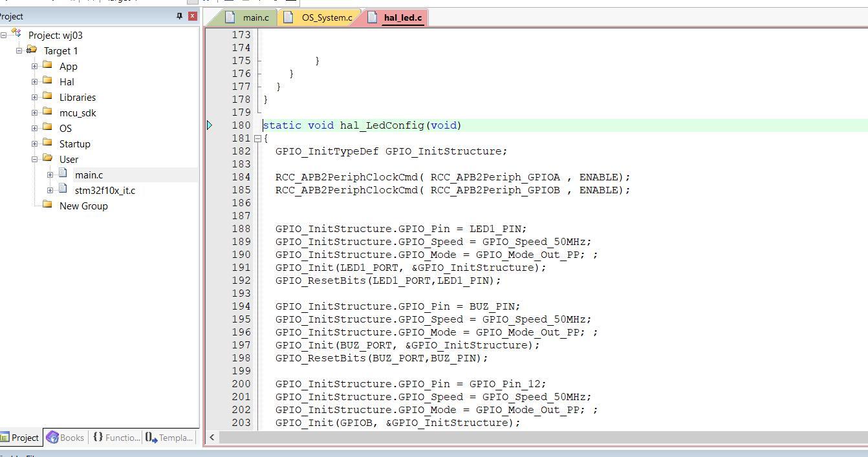Image resolution: width=868 pixels, height=457 pixels.
Task: Click the current-line arrow marker at line 180
Action: pos(210,125)
